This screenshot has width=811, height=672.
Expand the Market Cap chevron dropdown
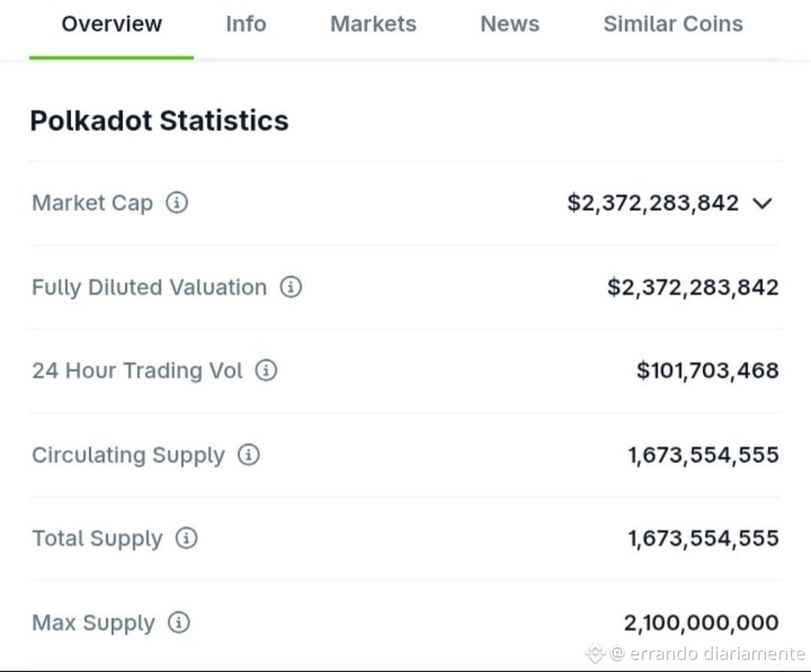pos(762,203)
